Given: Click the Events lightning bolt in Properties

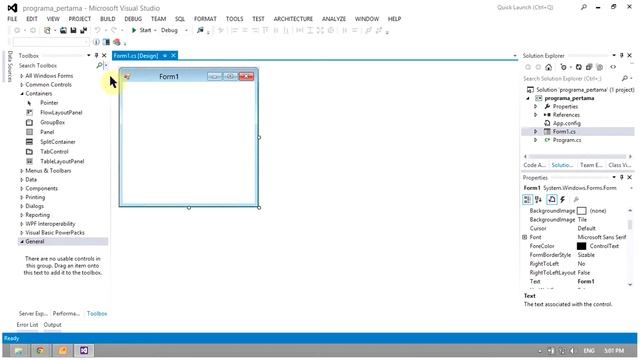Looking at the screenshot, I should [x=563, y=199].
